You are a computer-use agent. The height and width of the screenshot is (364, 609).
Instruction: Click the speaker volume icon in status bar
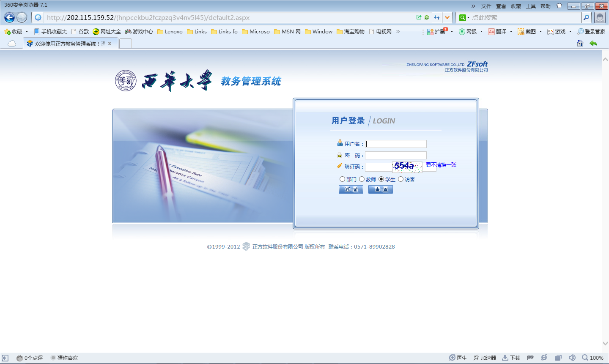572,358
